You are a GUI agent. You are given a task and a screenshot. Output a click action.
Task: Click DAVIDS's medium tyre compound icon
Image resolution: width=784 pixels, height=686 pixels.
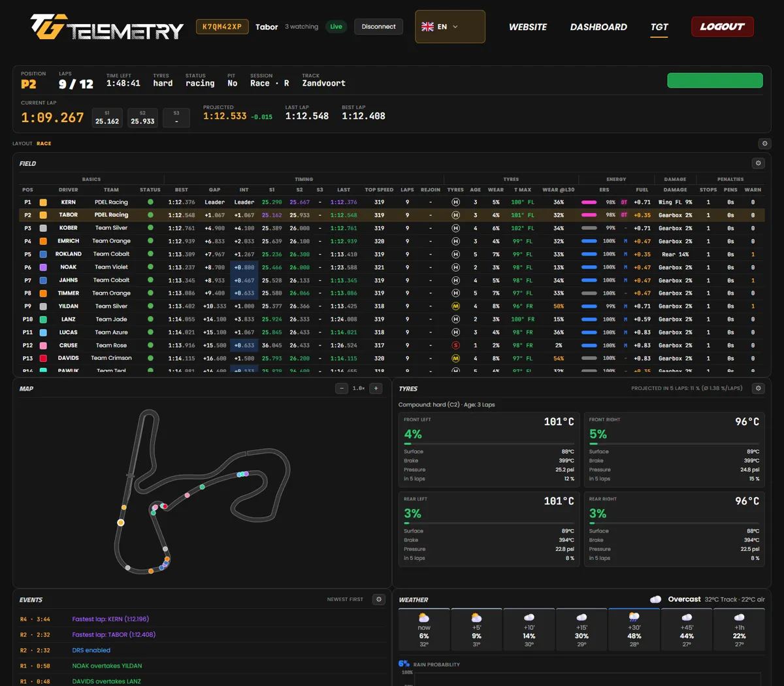(455, 358)
